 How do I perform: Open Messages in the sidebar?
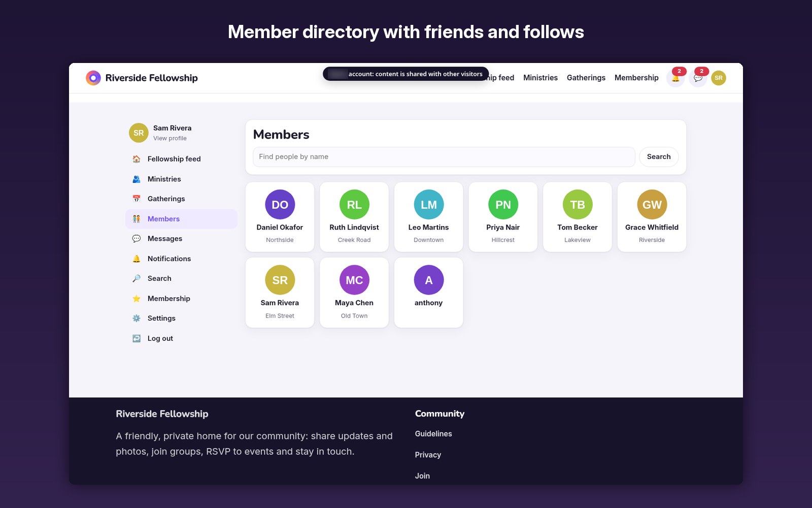(181, 239)
